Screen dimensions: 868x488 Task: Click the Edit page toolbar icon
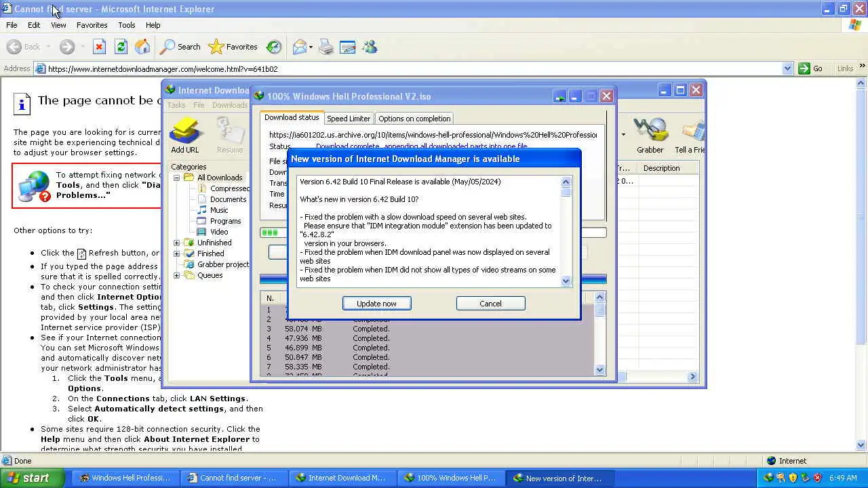(348, 47)
